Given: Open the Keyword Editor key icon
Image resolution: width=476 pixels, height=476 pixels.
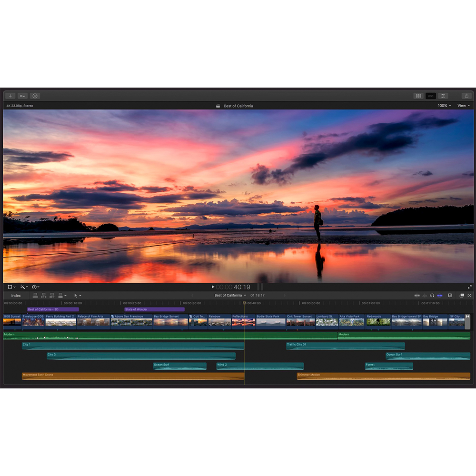Looking at the screenshot, I should click(x=22, y=96).
